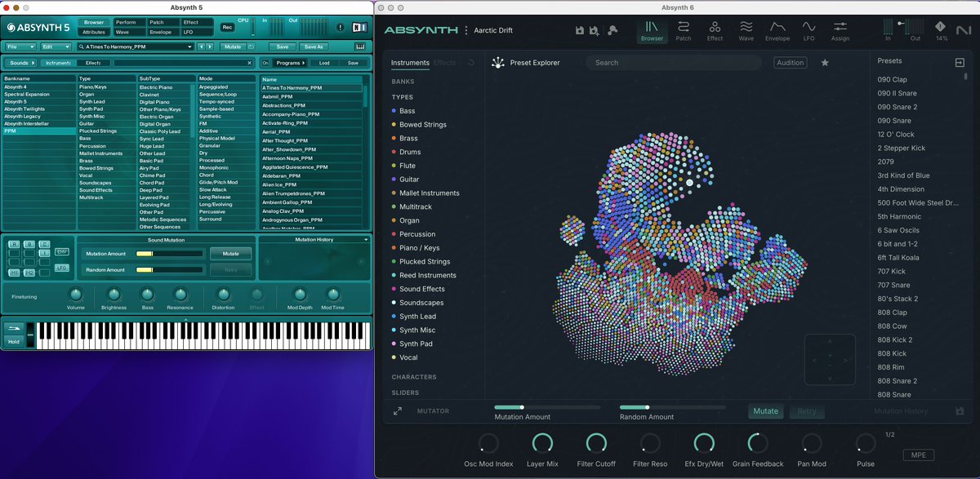Viewport: 980px width, 479px height.
Task: Click the mutator blob icon in Absynth 6 header
Action: pos(612,30)
